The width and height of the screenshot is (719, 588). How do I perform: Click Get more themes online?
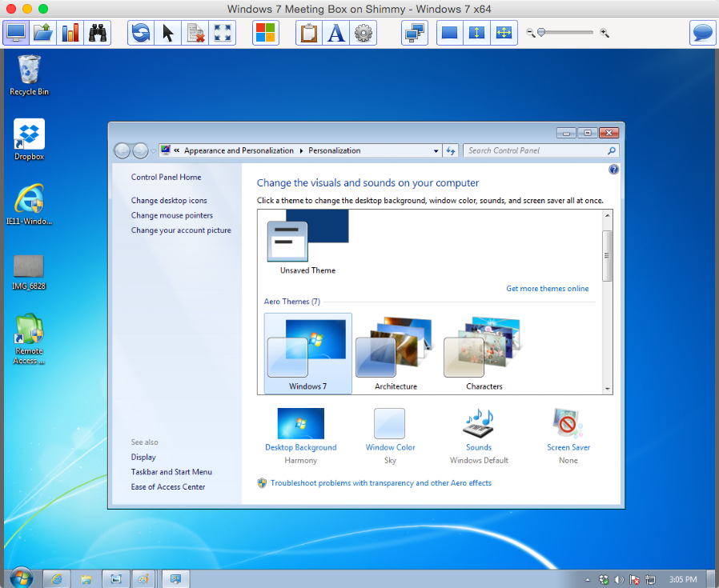pos(547,289)
